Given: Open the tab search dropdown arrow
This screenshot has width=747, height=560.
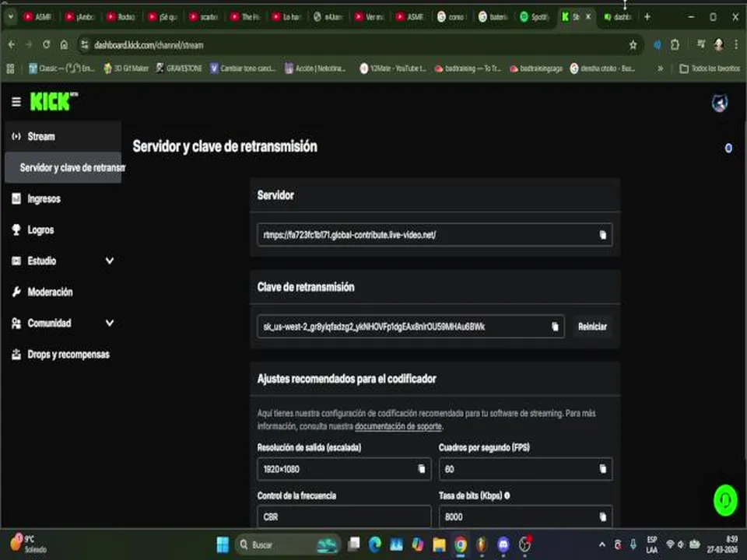Looking at the screenshot, I should pyautogui.click(x=10, y=16).
